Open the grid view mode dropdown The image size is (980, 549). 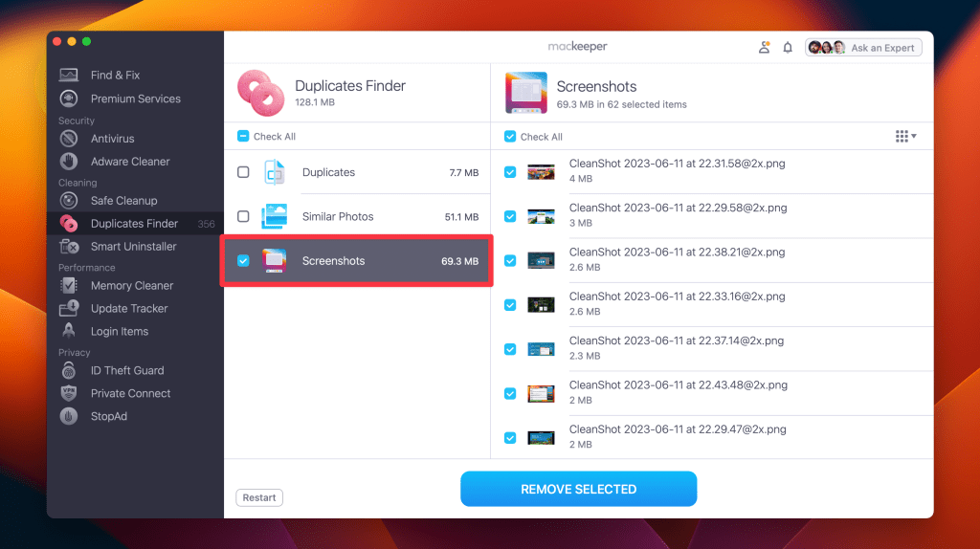[x=905, y=136]
